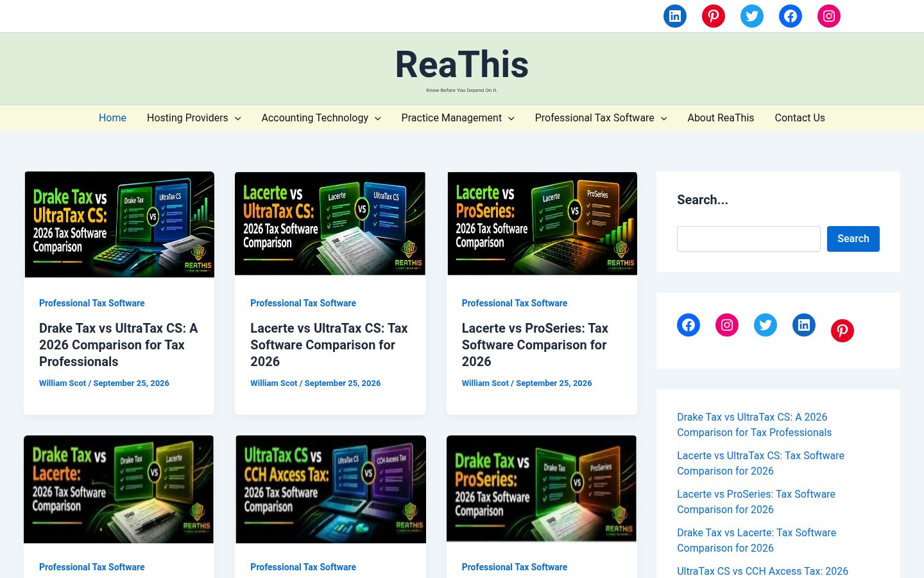Visit Instagram from the sidebar social widget
Image resolution: width=924 pixels, height=578 pixels.
pos(727,325)
